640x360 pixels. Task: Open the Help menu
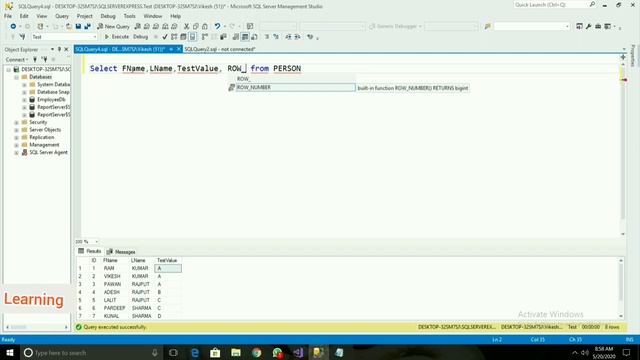[x=176, y=16]
